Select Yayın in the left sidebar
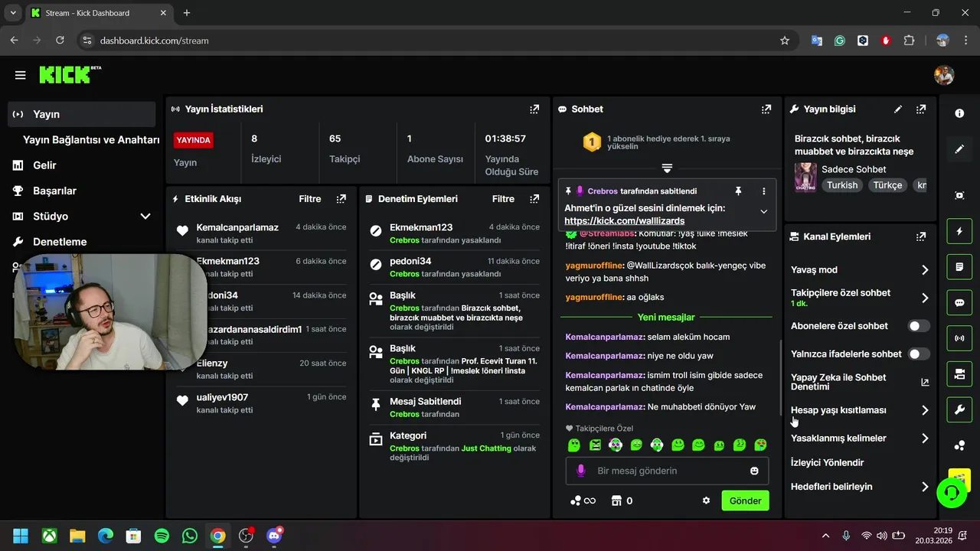This screenshot has width=980, height=551. 82,114
